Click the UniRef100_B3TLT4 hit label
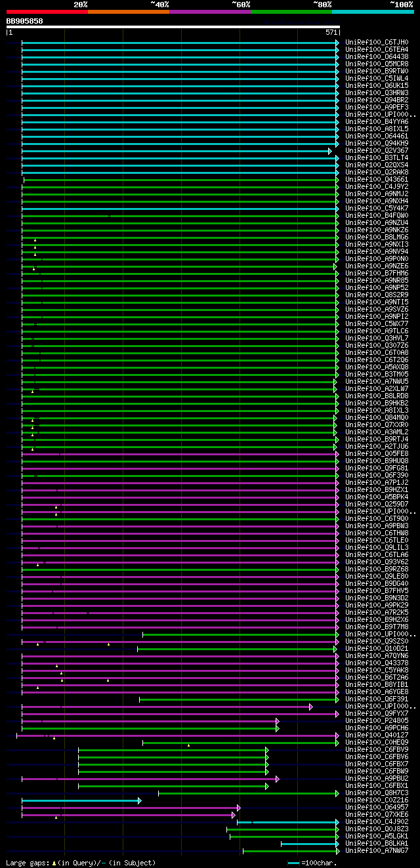Screen dimensions: 420x868 377,157
